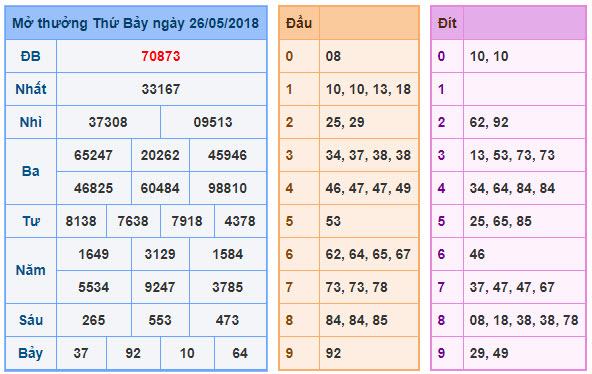Select '62, 64, 65, 67' in Đầu table
This screenshot has height=374, width=592.
click(368, 254)
